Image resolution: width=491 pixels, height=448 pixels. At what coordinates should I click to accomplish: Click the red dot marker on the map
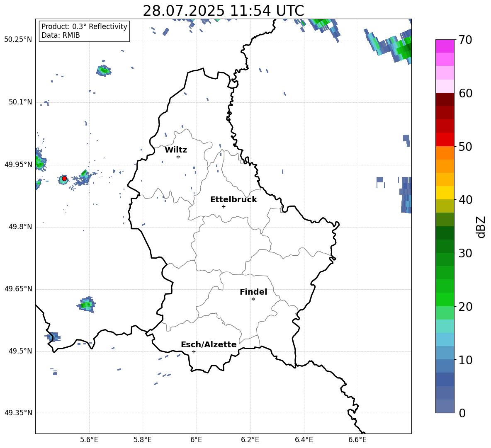pyautogui.click(x=64, y=179)
